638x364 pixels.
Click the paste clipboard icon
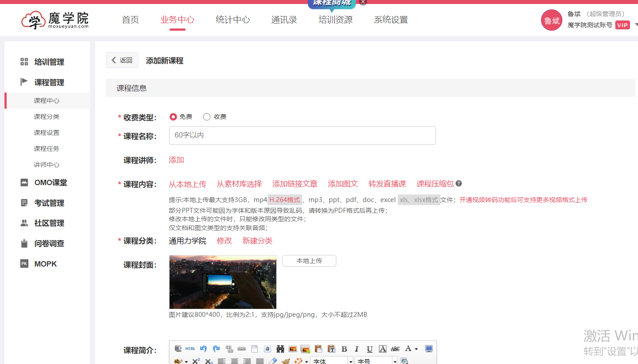pos(318,349)
